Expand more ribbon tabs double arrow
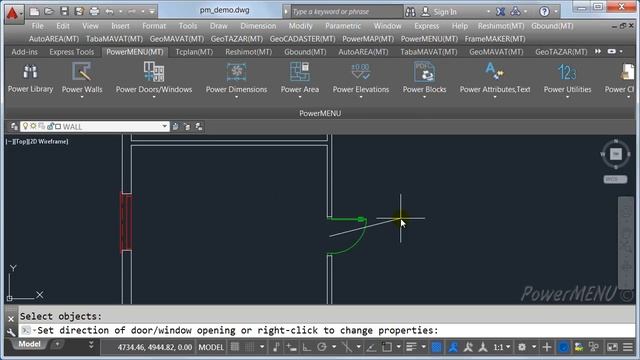This screenshot has height=360, width=640. point(598,51)
